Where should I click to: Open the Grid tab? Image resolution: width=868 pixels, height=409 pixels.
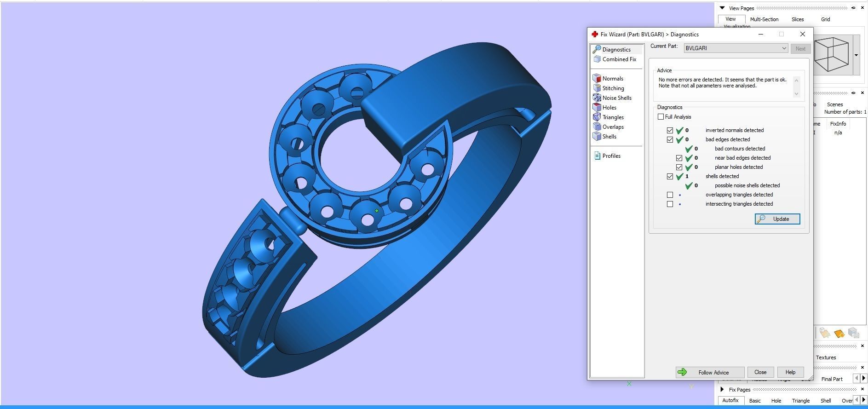pyautogui.click(x=826, y=19)
